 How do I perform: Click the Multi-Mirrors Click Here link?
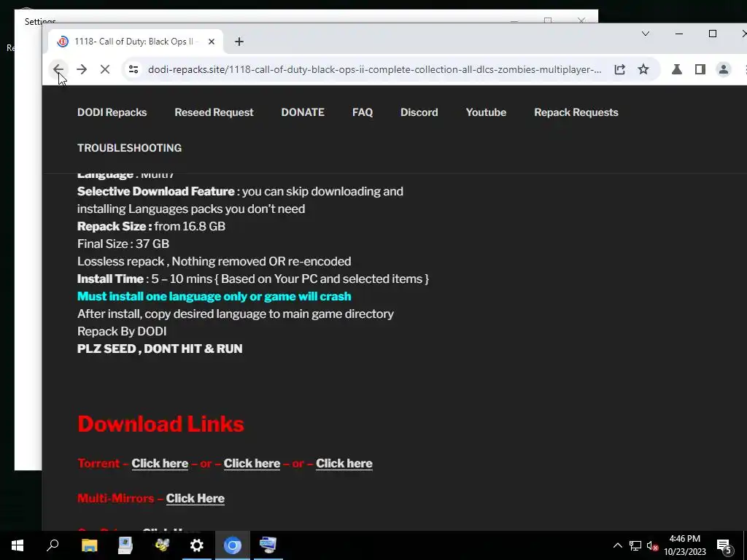[196, 498]
